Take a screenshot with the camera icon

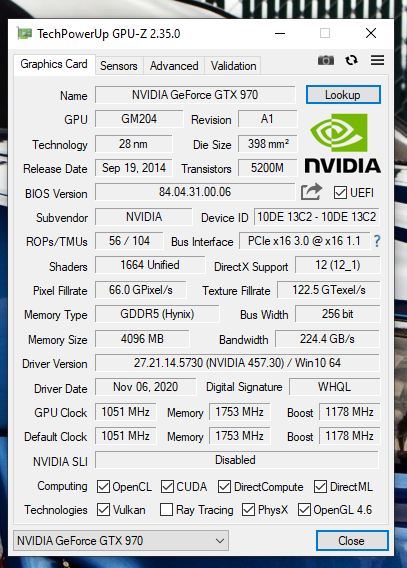(x=326, y=60)
